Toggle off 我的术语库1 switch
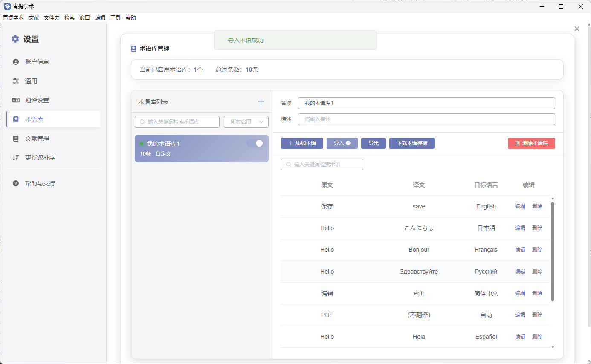 point(255,143)
